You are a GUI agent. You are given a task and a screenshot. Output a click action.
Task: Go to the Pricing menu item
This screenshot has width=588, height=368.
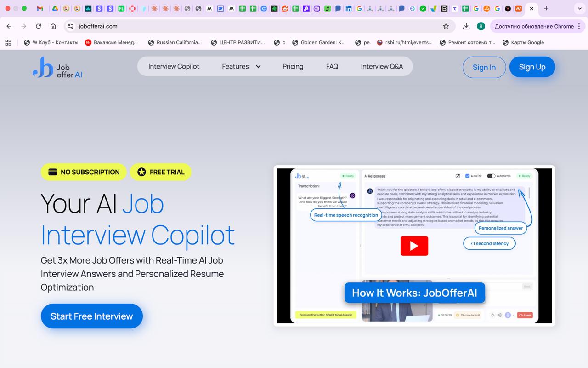pyautogui.click(x=293, y=66)
